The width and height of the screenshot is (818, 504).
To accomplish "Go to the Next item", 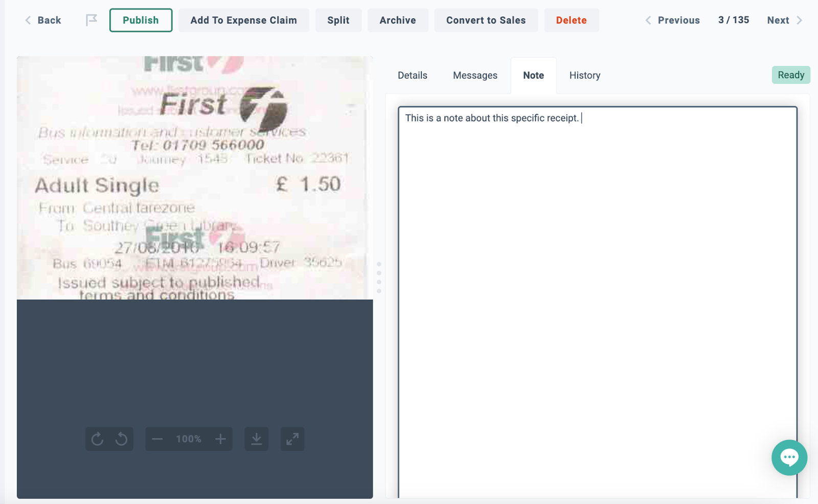I will (x=785, y=20).
